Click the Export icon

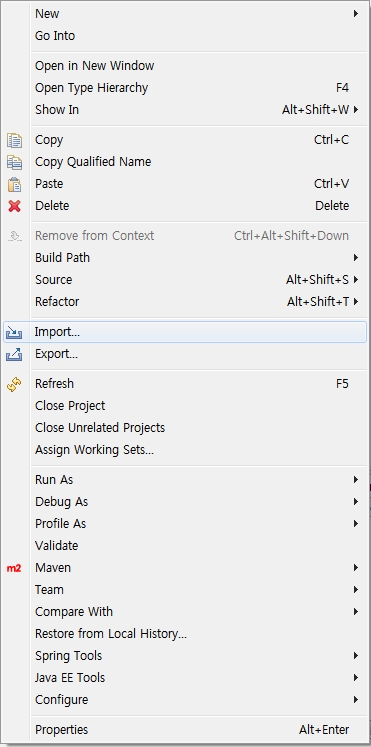[x=14, y=354]
